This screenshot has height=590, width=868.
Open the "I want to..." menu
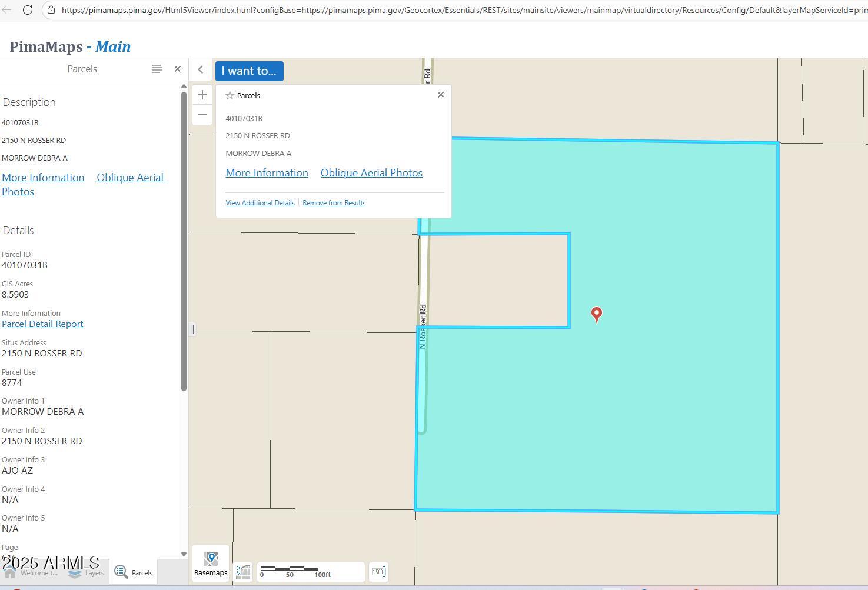coord(249,71)
